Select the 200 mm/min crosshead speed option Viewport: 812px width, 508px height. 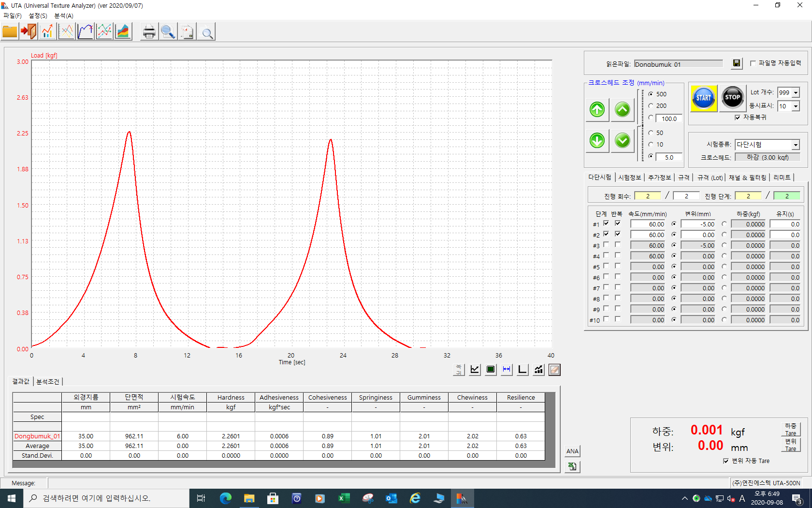point(651,106)
